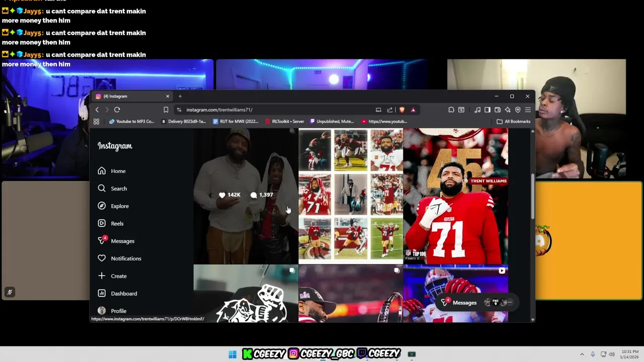Click the media control music note icon

coord(477,110)
